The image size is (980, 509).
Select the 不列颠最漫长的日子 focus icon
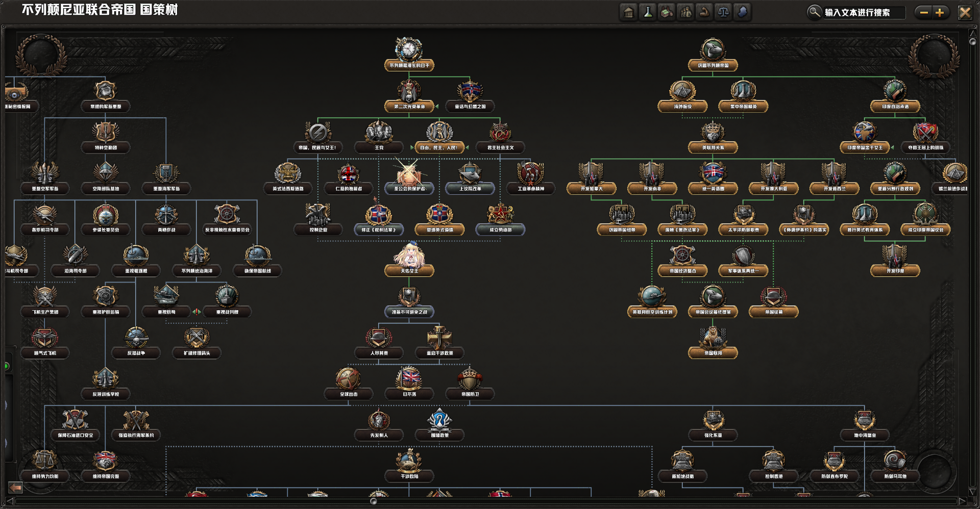click(x=409, y=50)
